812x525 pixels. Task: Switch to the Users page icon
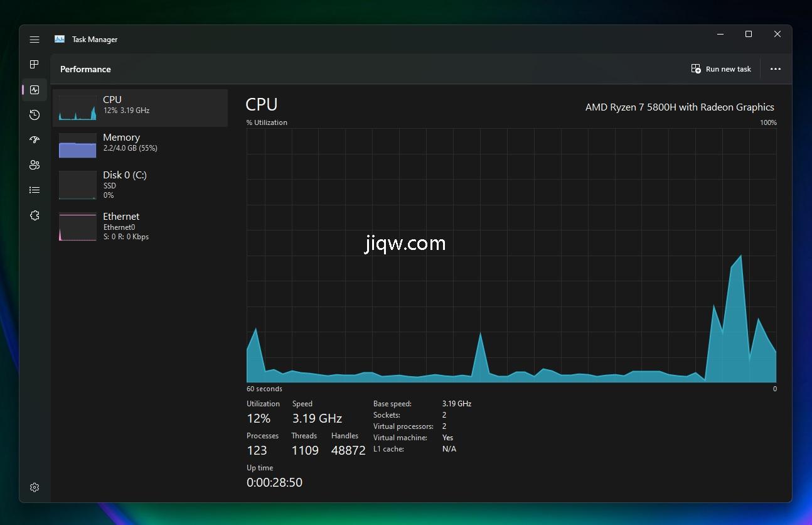pyautogui.click(x=35, y=165)
